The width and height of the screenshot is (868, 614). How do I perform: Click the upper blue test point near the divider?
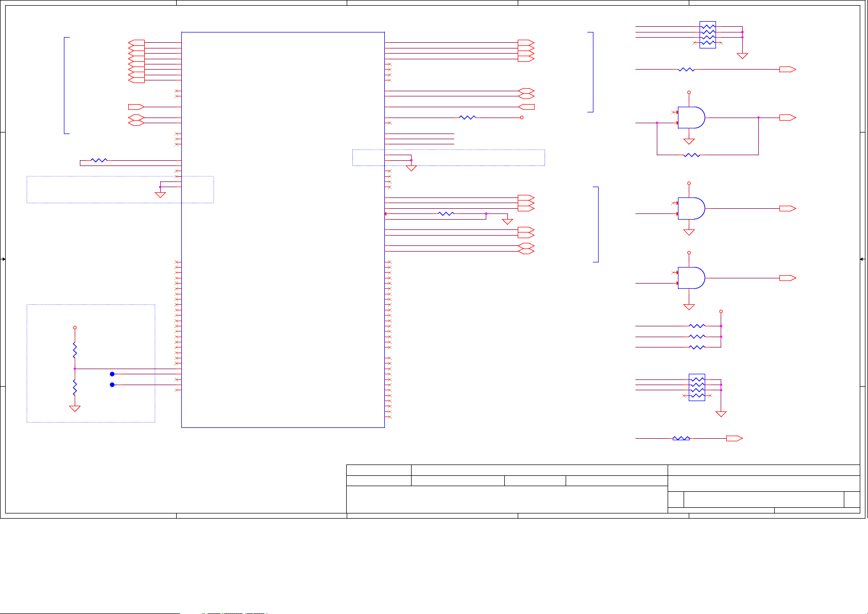(x=112, y=374)
